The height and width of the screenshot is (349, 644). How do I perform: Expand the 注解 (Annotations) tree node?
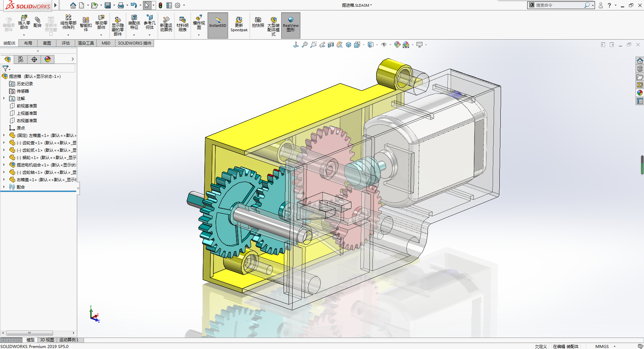(4, 98)
